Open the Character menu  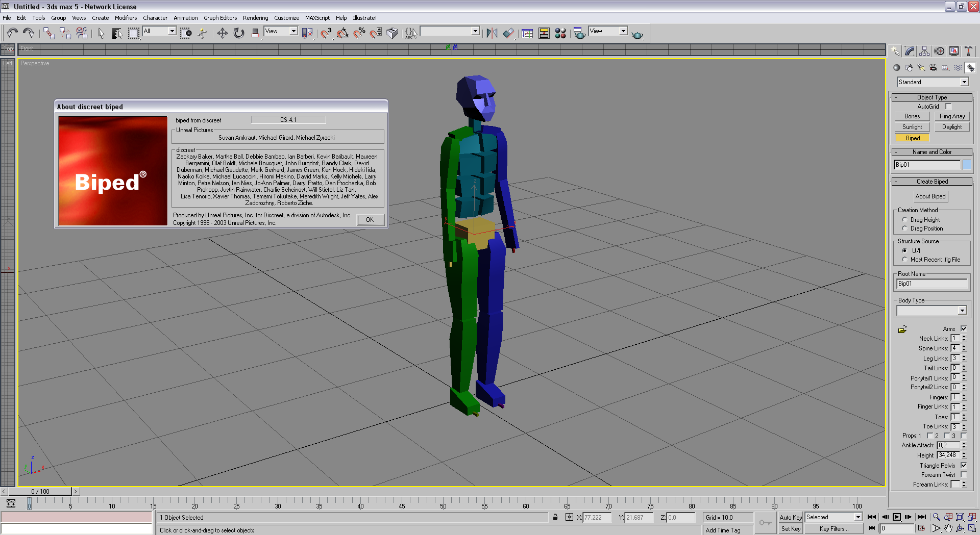155,18
